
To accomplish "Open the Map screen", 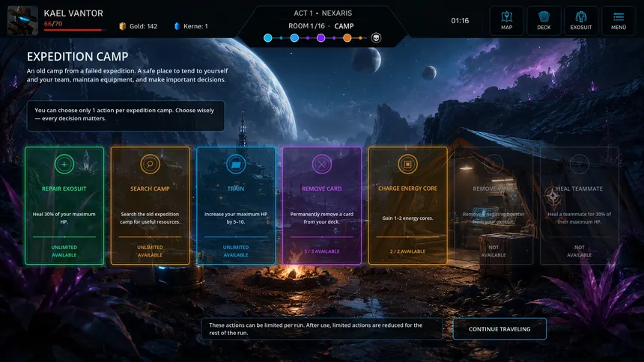I will [x=506, y=20].
